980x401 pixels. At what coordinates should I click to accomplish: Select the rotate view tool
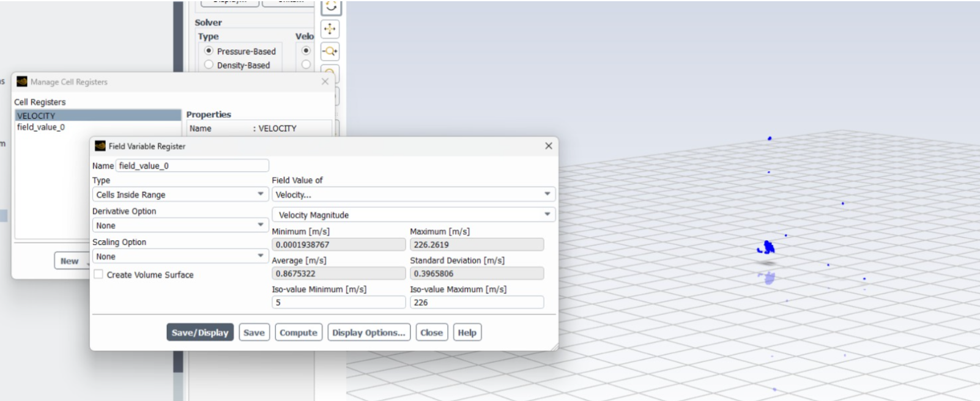tap(330, 7)
